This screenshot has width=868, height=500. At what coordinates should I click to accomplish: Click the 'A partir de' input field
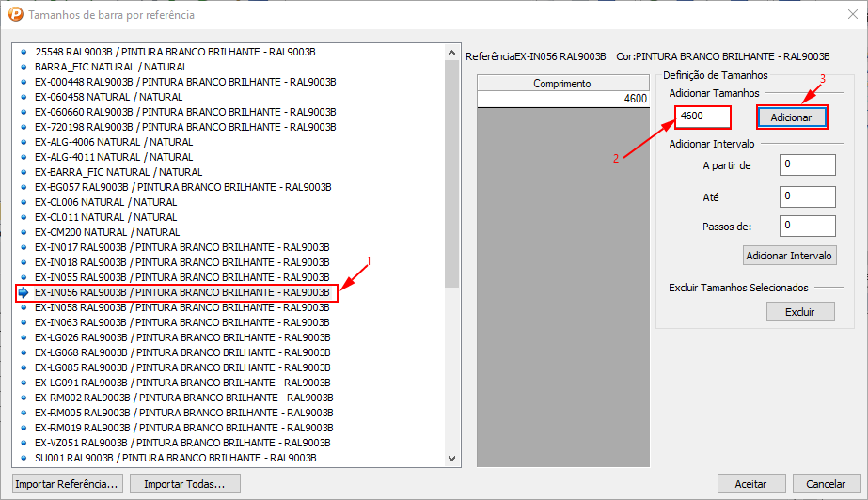click(x=807, y=165)
